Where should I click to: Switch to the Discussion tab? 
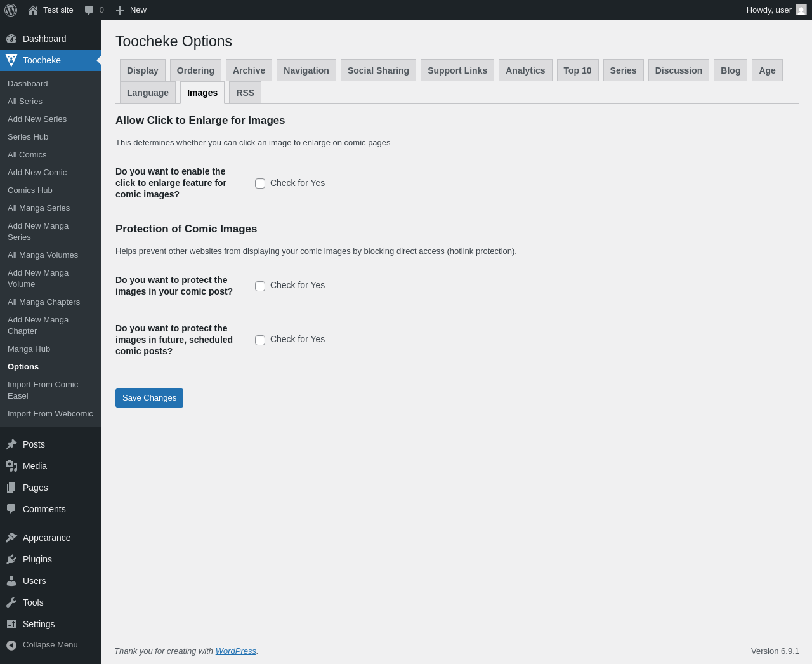[679, 70]
